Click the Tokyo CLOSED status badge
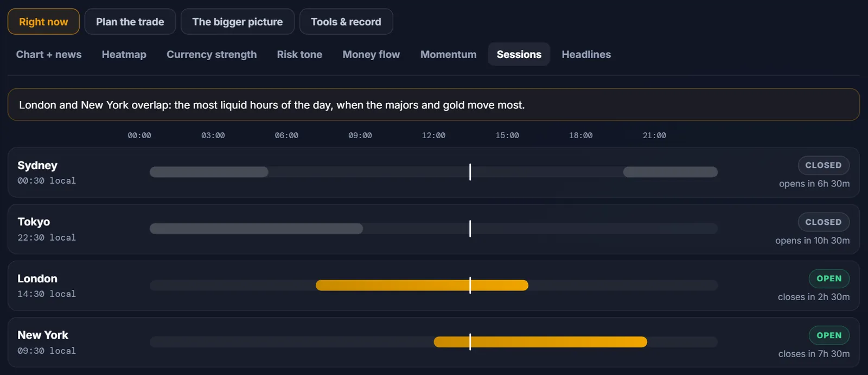This screenshot has width=868, height=375. point(824,222)
